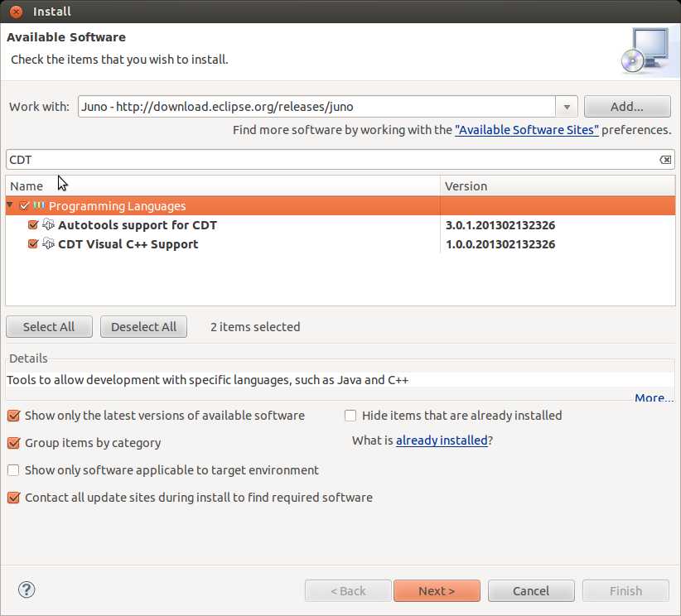Viewport: 681px width, 616px height.
Task: Click Deselect All button
Action: [144, 326]
